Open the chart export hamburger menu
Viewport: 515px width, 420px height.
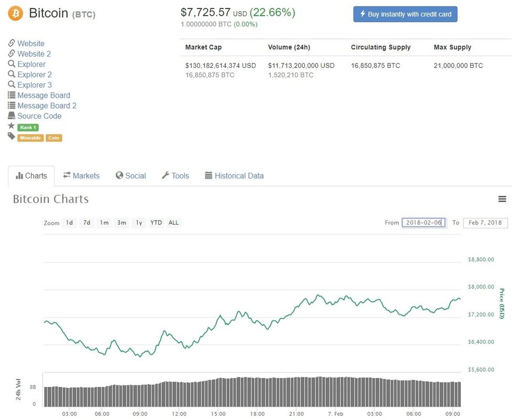(x=502, y=199)
